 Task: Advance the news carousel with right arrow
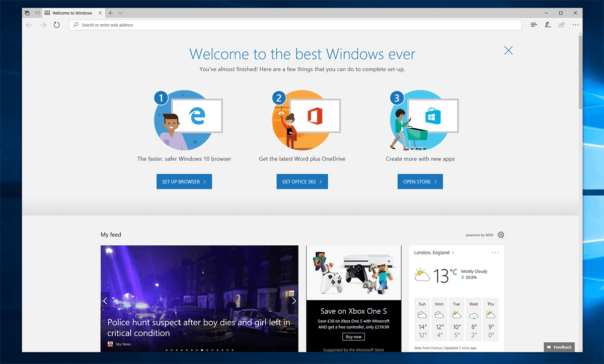point(294,301)
